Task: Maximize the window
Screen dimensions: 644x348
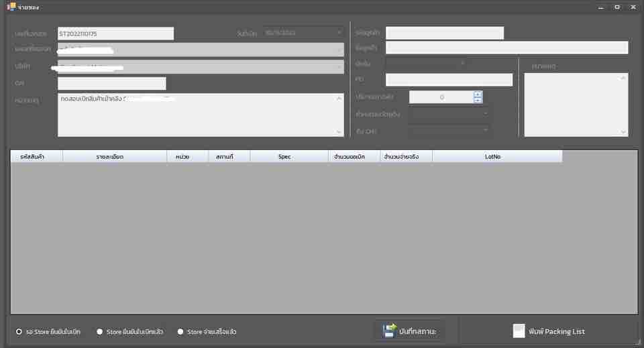Action: 617,7
